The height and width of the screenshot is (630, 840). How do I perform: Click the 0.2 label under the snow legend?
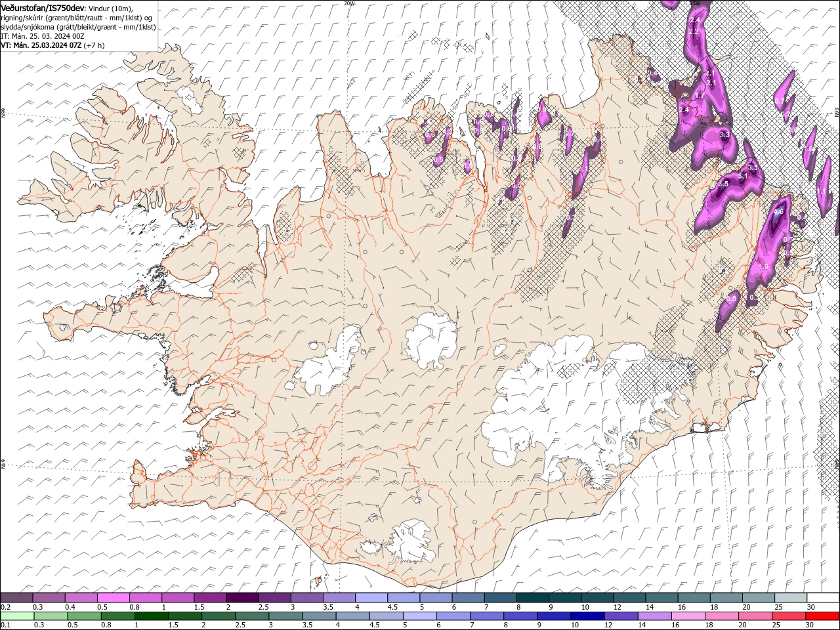[x=5, y=607]
